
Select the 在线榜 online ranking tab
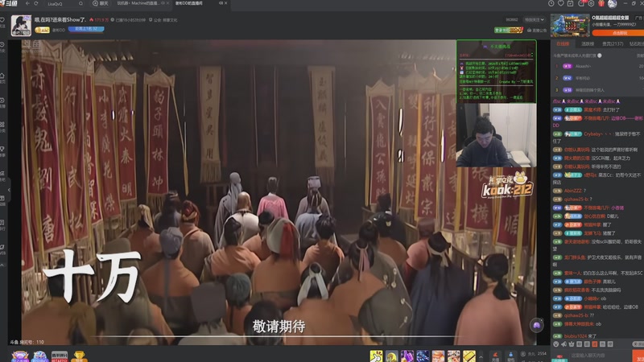click(x=563, y=43)
